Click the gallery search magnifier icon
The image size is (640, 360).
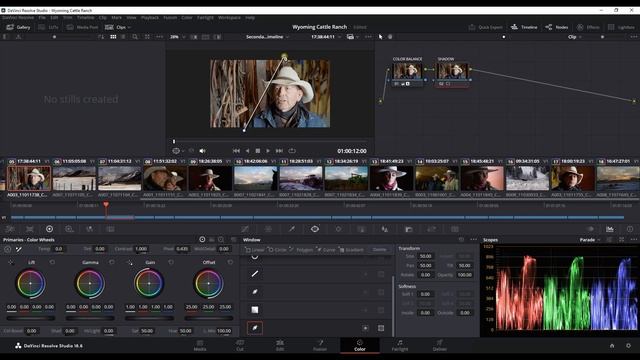pos(135,37)
